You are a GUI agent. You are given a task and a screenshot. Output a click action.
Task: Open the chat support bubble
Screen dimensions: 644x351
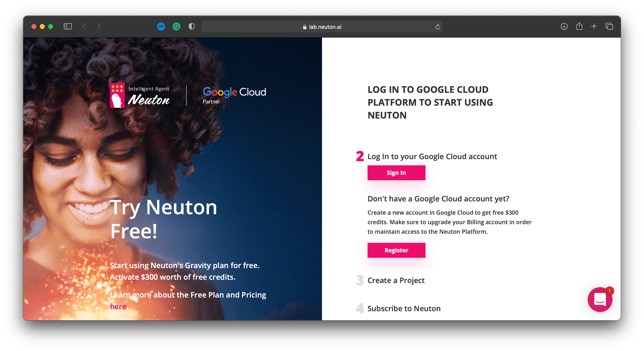(x=600, y=299)
